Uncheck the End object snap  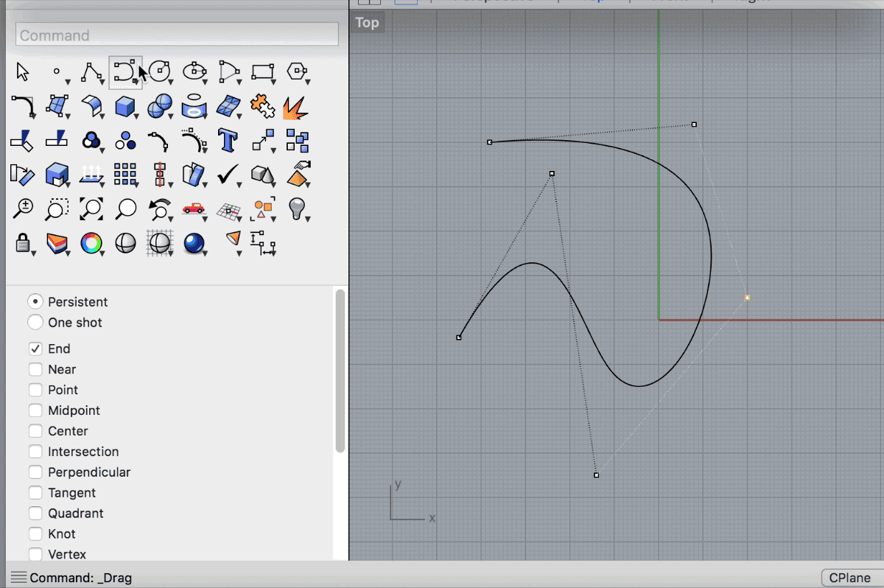35,349
